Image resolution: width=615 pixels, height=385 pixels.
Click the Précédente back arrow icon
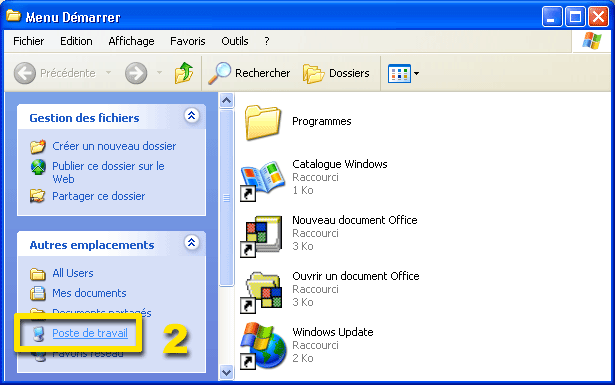(x=24, y=73)
